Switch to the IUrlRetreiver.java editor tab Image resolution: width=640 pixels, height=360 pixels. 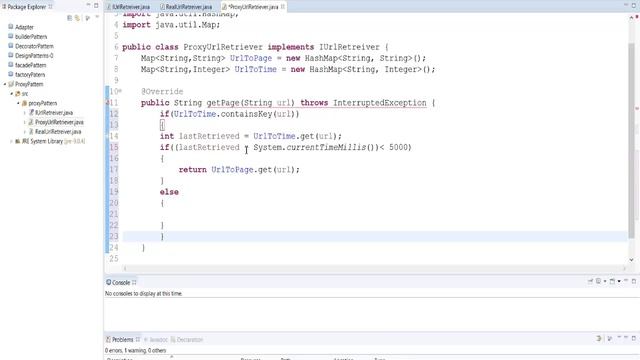point(128,7)
